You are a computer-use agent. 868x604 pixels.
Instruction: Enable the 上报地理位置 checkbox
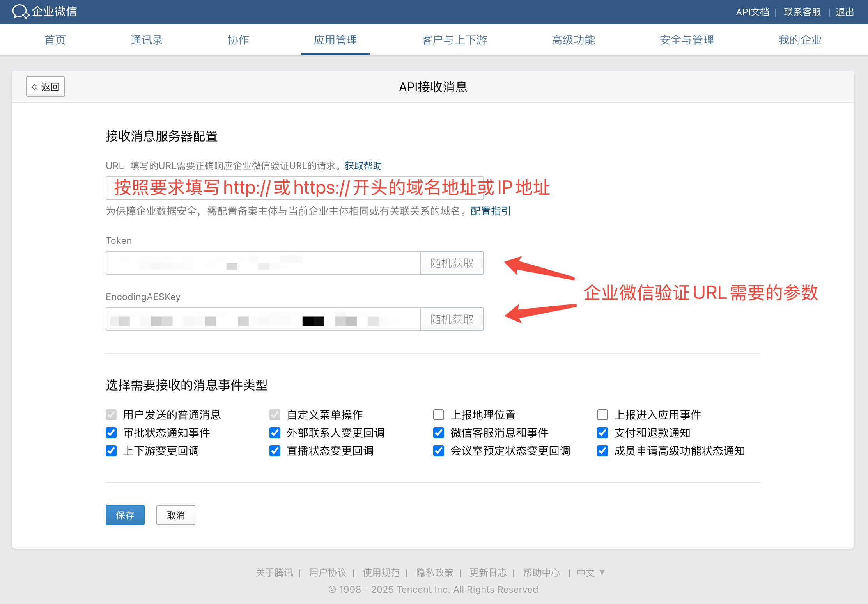[439, 415]
